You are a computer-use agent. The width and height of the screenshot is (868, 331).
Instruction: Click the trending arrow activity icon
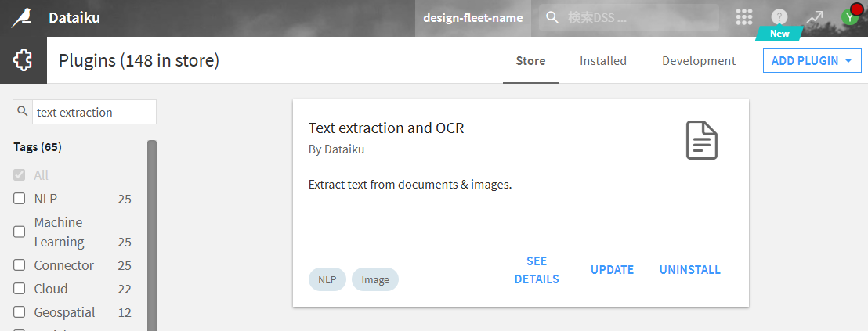point(815,17)
